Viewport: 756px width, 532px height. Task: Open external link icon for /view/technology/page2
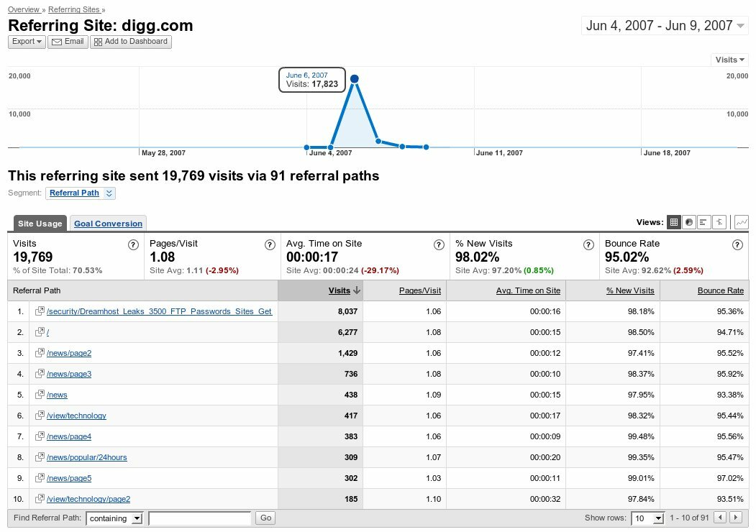point(40,498)
